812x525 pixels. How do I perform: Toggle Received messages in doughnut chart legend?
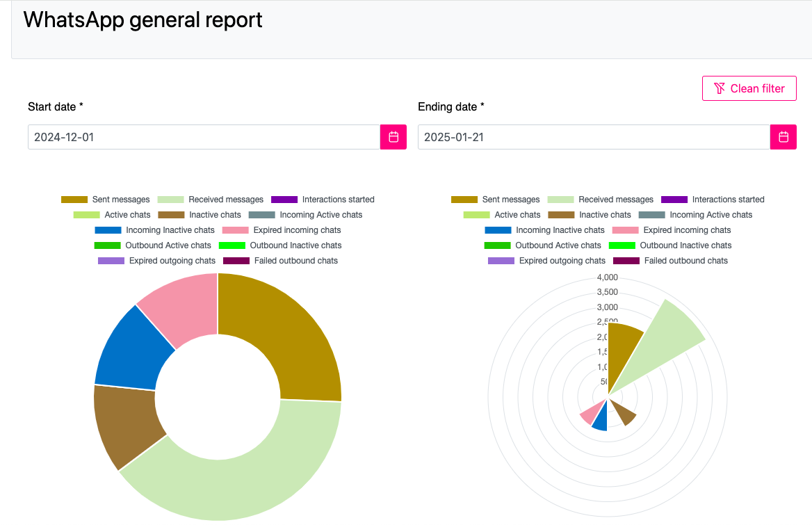[211, 200]
